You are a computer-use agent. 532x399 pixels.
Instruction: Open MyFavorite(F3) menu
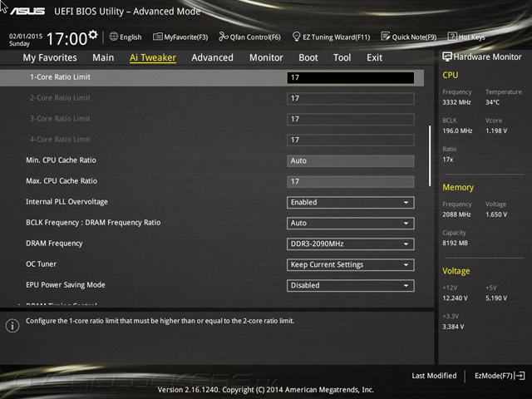pos(180,37)
